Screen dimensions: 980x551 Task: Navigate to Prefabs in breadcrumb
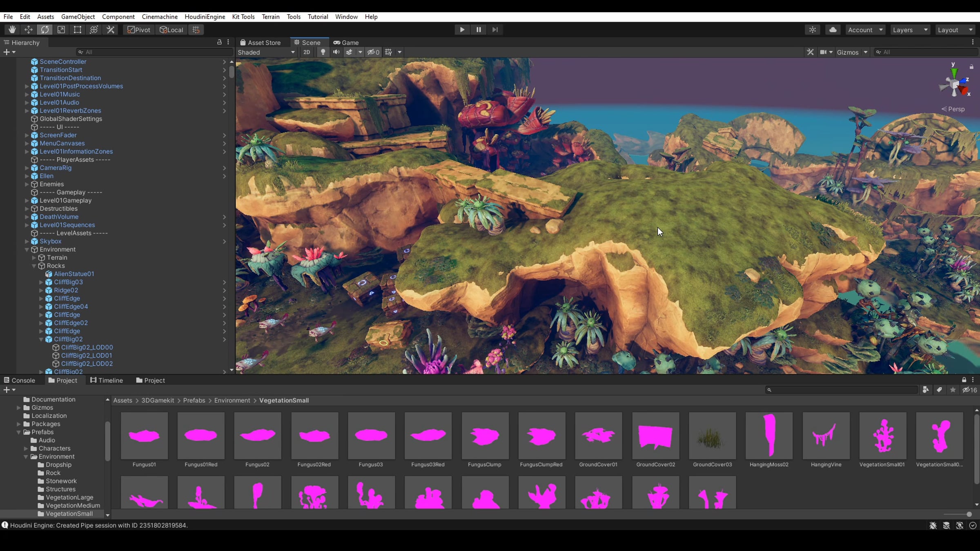(x=194, y=400)
